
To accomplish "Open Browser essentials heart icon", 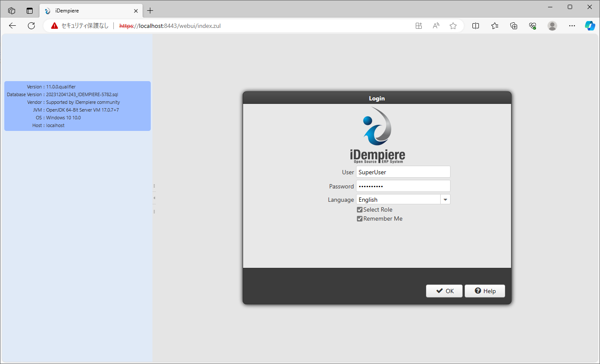I will pyautogui.click(x=533, y=26).
